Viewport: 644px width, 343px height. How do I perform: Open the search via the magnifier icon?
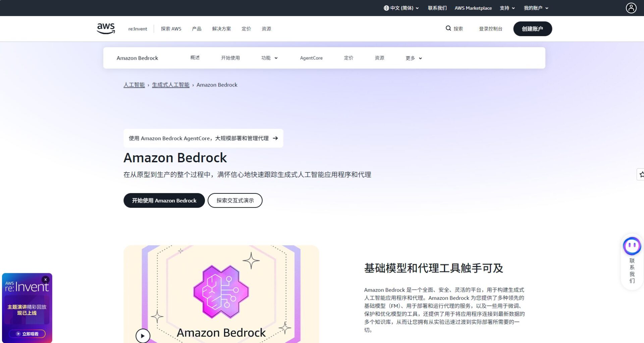[448, 28]
